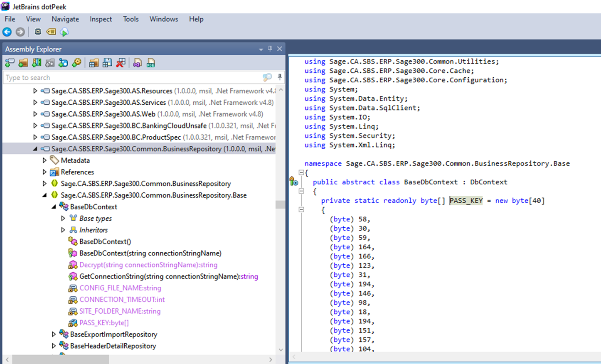The image size is (601, 364).
Task: Collapse the BaseDbContext class code block
Action: coord(301,191)
